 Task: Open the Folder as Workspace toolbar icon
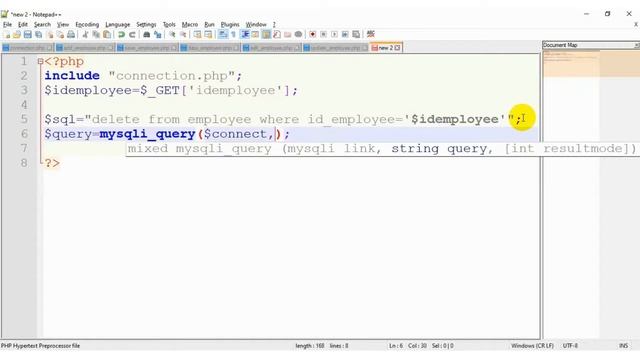287,35
